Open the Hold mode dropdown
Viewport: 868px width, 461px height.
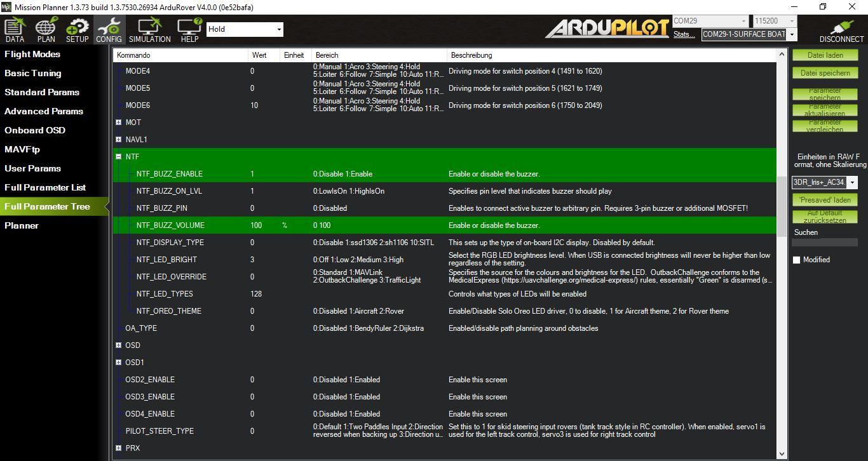tap(279, 29)
